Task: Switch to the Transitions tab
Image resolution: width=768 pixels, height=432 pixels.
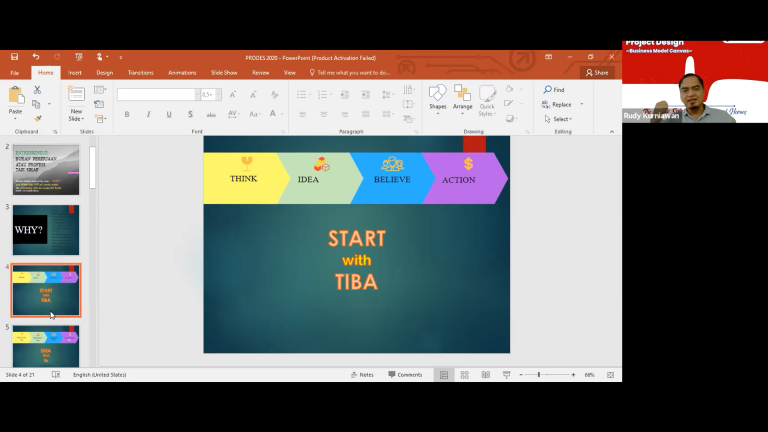Action: tap(140, 73)
